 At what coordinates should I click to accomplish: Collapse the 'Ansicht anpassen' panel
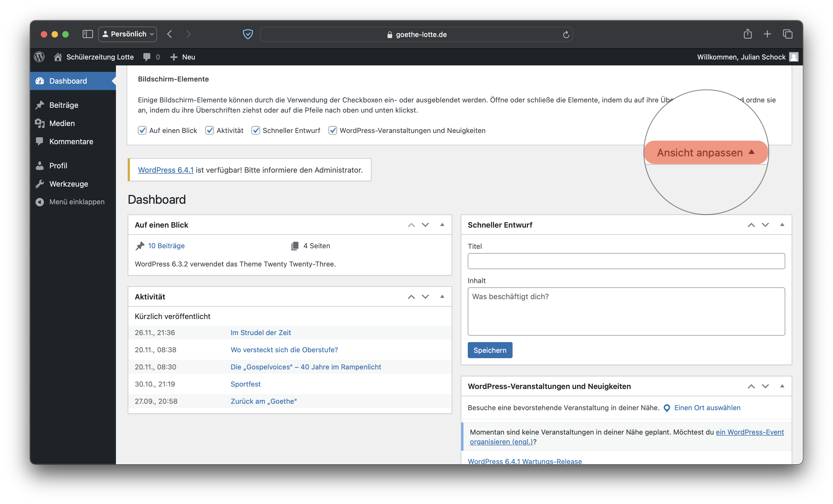coord(706,153)
